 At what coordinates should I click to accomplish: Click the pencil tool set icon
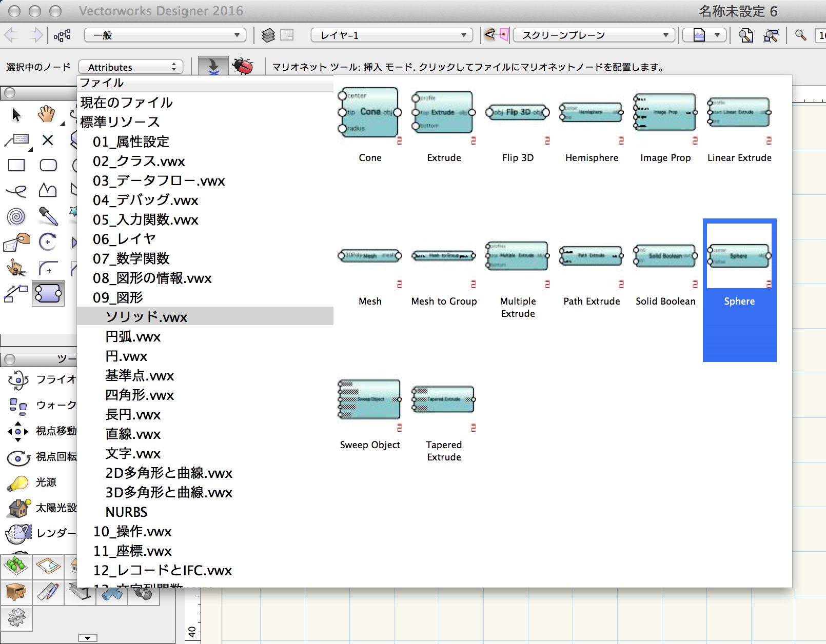pyautogui.click(x=48, y=592)
